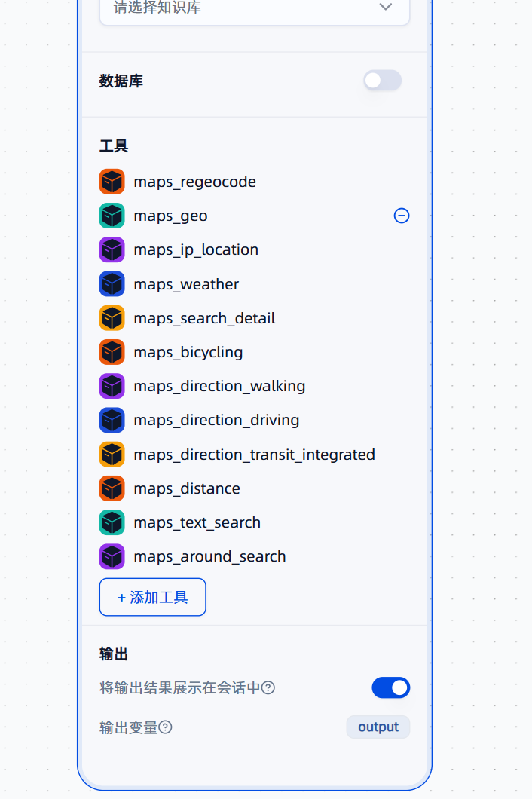Click the maps_direction_driving tool icon
The width and height of the screenshot is (532, 799).
tap(112, 421)
